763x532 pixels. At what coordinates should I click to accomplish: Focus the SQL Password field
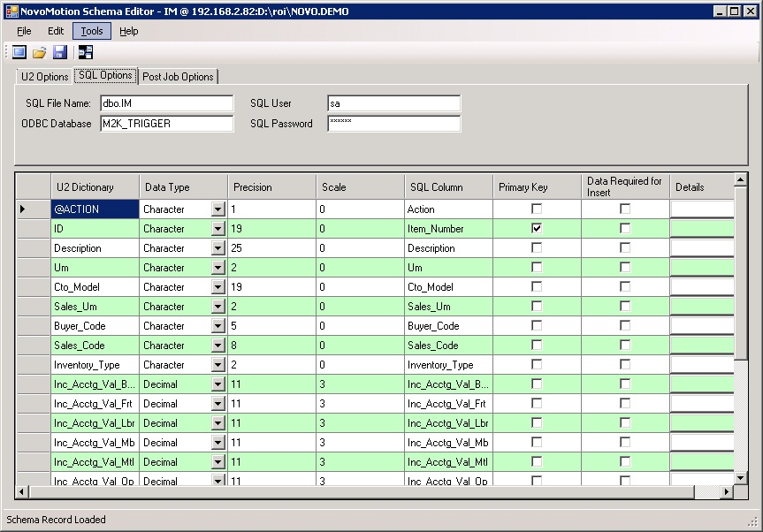394,124
